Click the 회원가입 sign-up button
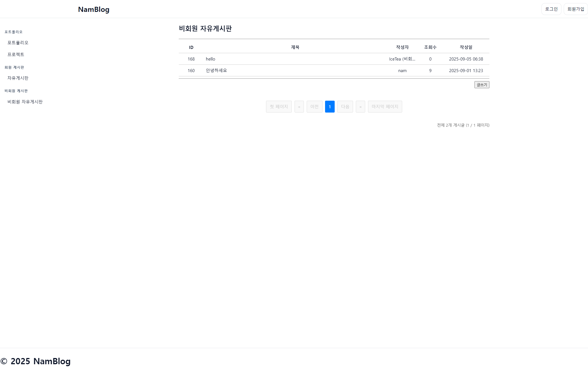The height and width of the screenshot is (373, 588). (575, 9)
